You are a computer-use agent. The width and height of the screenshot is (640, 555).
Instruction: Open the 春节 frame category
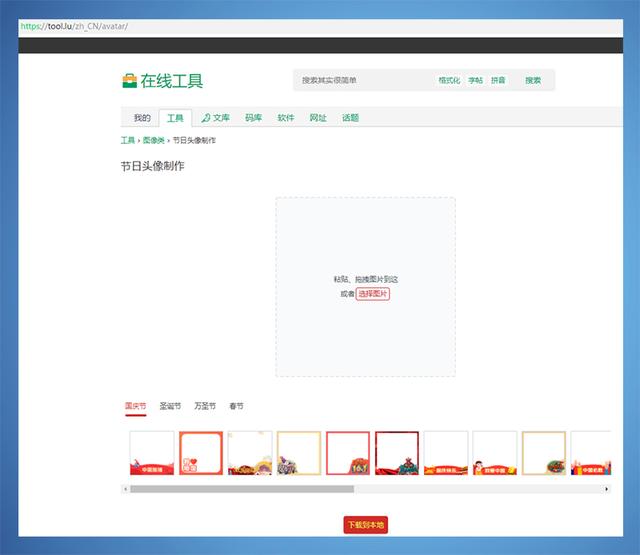[x=236, y=407]
